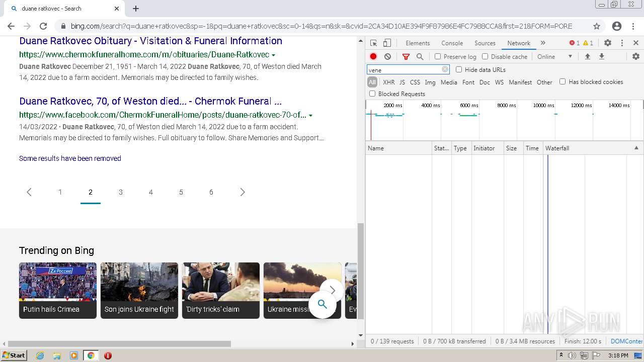
Task: Go to results page 3
Action: pyautogui.click(x=121, y=192)
